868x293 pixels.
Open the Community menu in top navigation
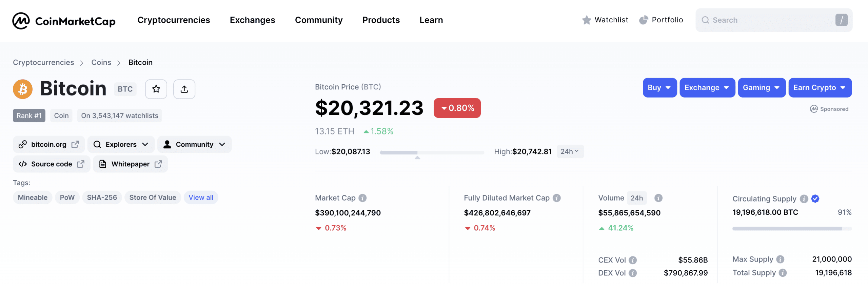click(319, 20)
